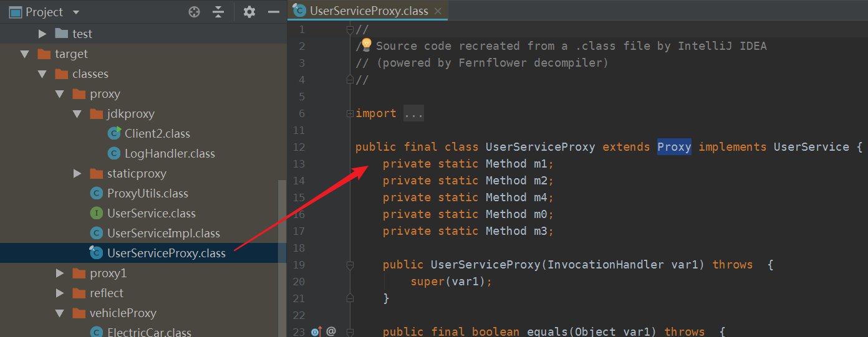
Task: Expand the staticproxy folder
Action: tap(77, 173)
